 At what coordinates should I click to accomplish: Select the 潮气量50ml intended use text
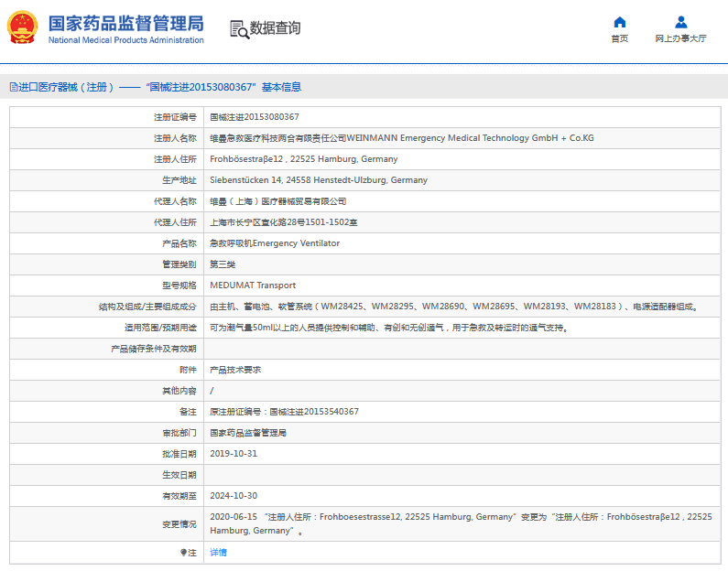tap(389, 328)
